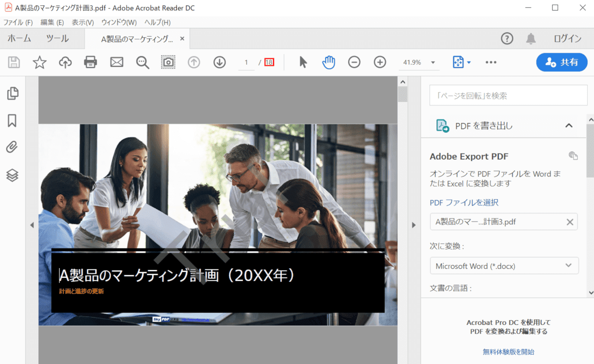Open notifications bell icon
The image size is (594, 364).
(x=531, y=39)
